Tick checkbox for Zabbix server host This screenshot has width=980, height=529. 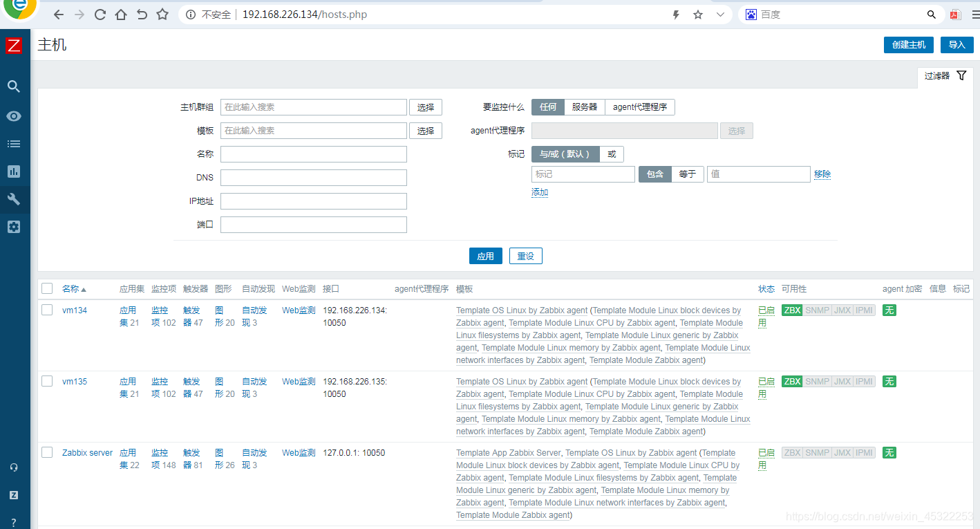[x=47, y=452]
